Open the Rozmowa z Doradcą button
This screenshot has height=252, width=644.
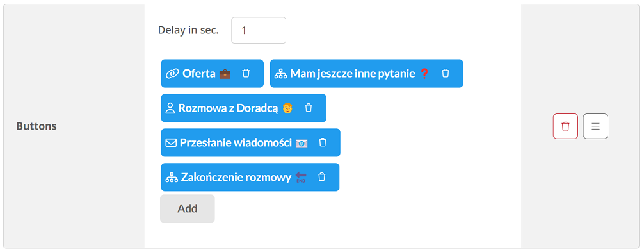[x=229, y=108]
